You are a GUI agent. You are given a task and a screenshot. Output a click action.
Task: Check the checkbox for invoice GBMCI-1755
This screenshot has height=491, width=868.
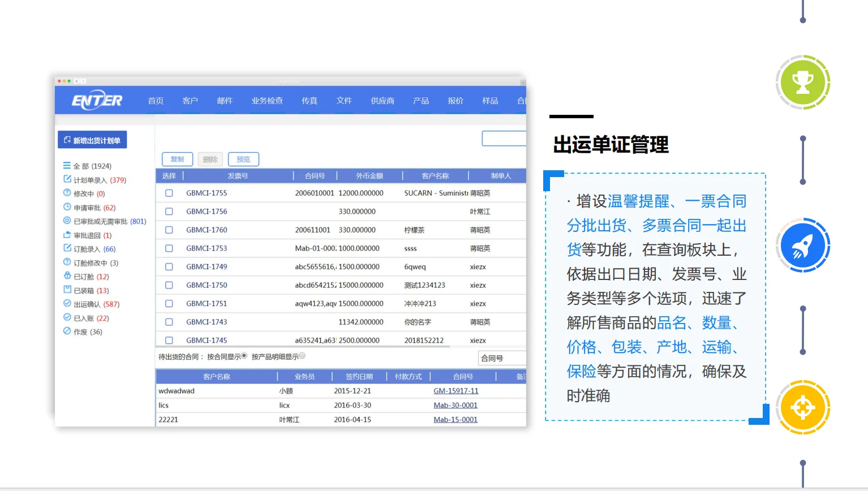coord(169,193)
